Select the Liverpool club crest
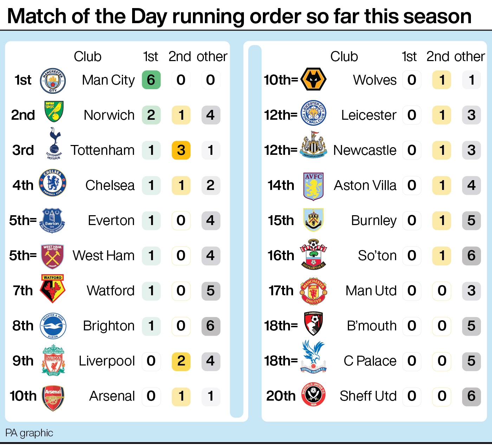This screenshot has height=448, width=492. [53, 360]
